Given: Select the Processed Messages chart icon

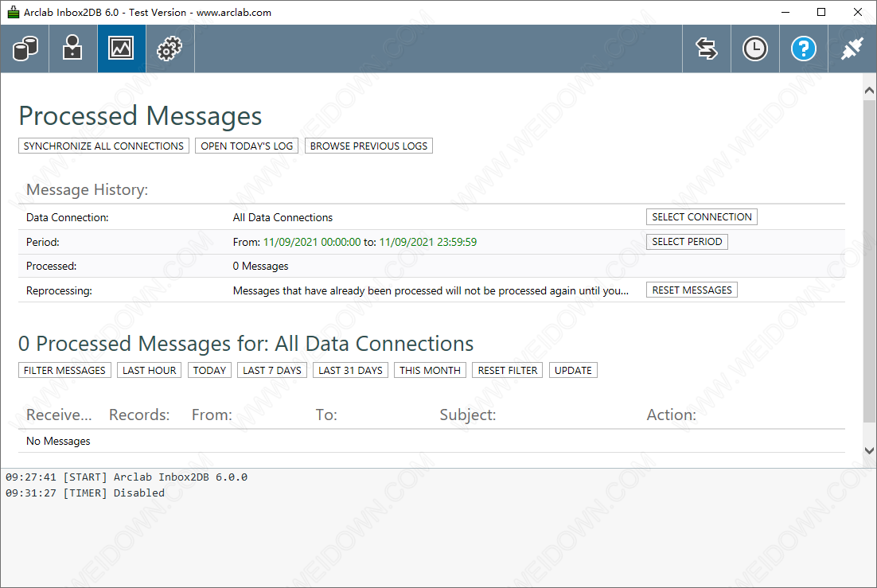Looking at the screenshot, I should [x=122, y=49].
